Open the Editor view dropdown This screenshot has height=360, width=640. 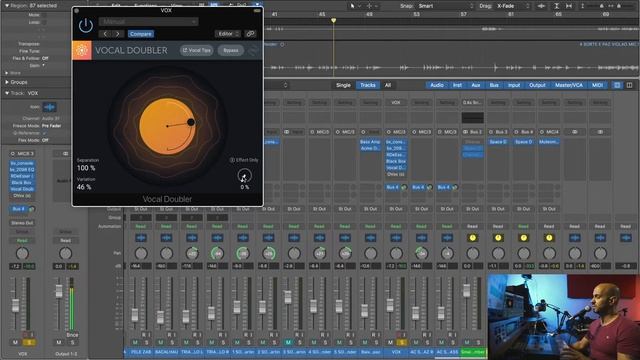228,34
